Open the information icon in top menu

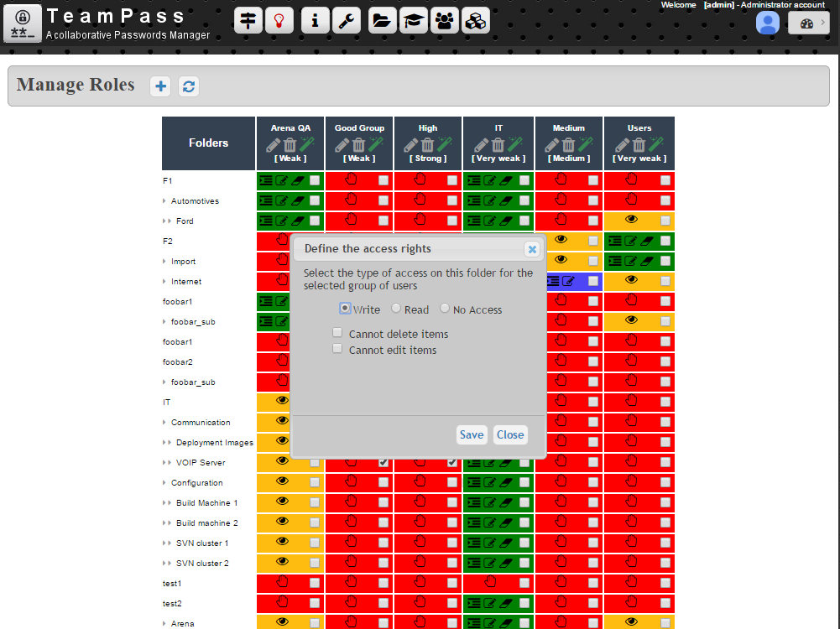point(315,21)
